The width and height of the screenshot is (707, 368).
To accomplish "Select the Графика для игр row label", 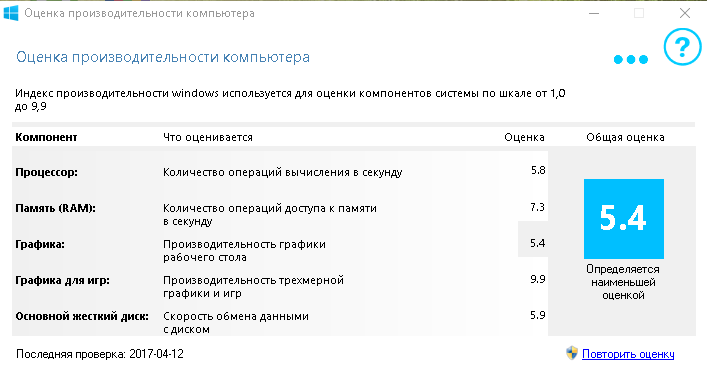I will pos(63,281).
